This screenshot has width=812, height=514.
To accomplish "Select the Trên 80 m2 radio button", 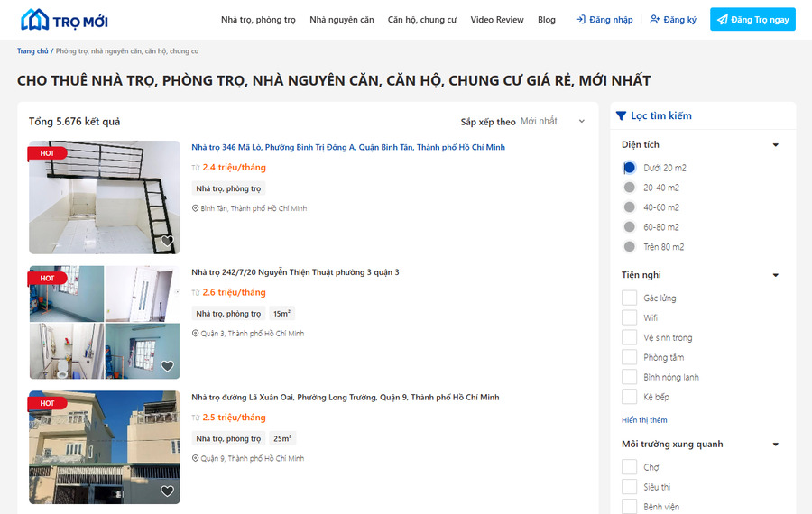I will pos(629,247).
